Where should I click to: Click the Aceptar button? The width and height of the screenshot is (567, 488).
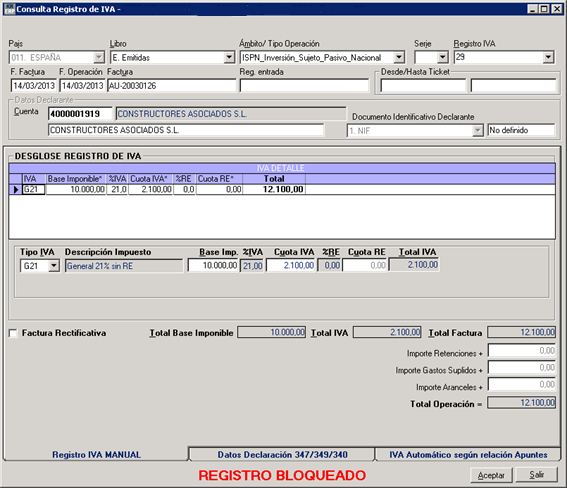(491, 475)
